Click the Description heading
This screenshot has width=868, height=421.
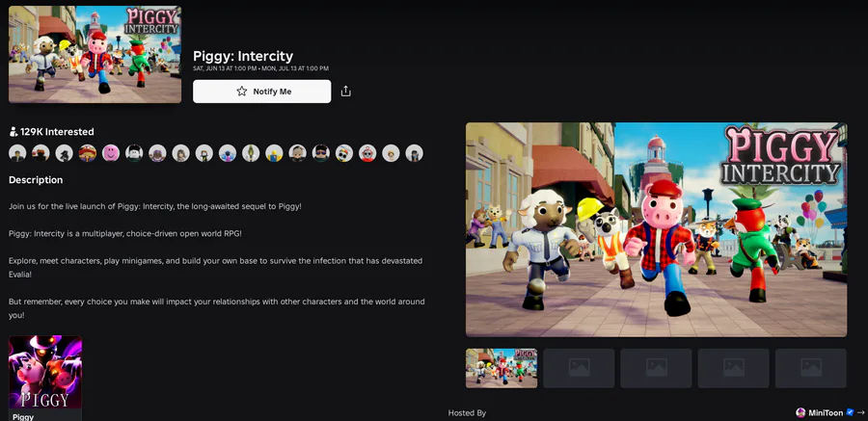pos(36,180)
